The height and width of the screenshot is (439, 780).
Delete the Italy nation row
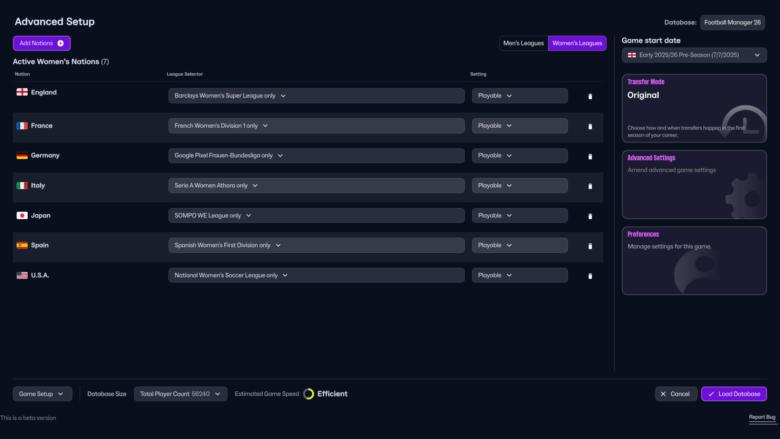point(590,186)
